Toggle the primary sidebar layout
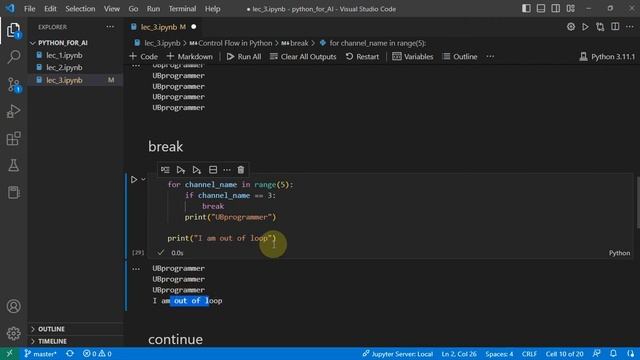The height and width of the screenshot is (360, 640). [x=526, y=9]
